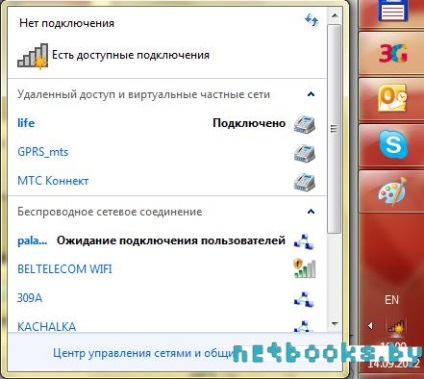The image size is (424, 379).
Task: Click the network list scrollbar thumb
Action: 334,128
